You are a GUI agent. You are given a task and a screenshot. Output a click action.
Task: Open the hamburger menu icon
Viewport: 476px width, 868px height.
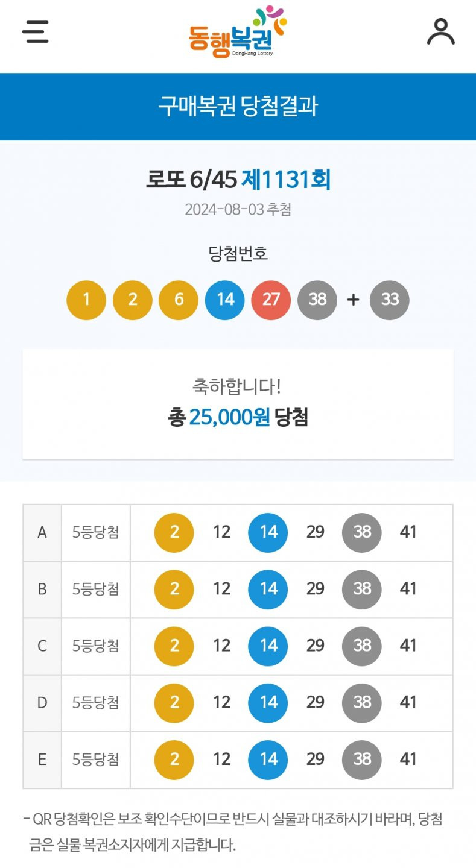tap(36, 31)
